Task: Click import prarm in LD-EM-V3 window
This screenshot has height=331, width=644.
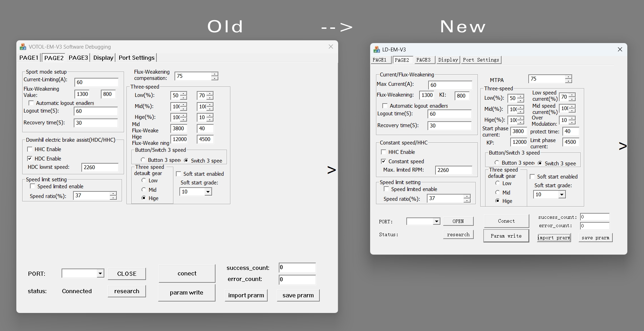Action: 554,238
